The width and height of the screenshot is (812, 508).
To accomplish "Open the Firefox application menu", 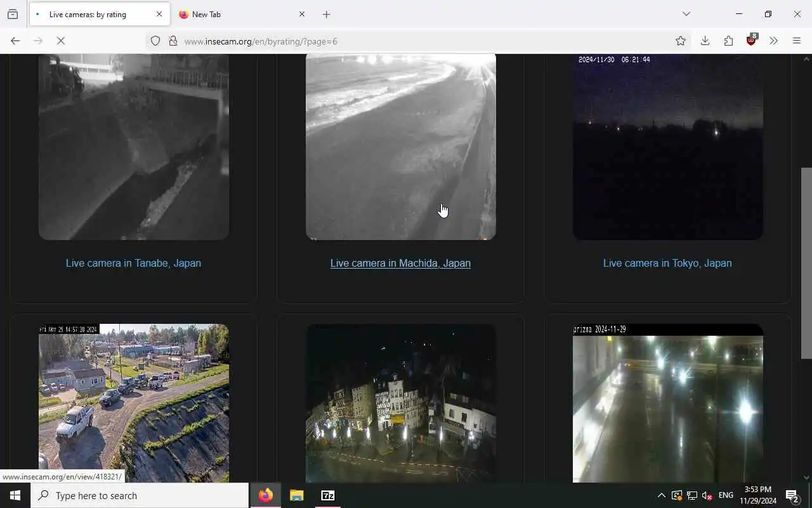I will click(797, 41).
